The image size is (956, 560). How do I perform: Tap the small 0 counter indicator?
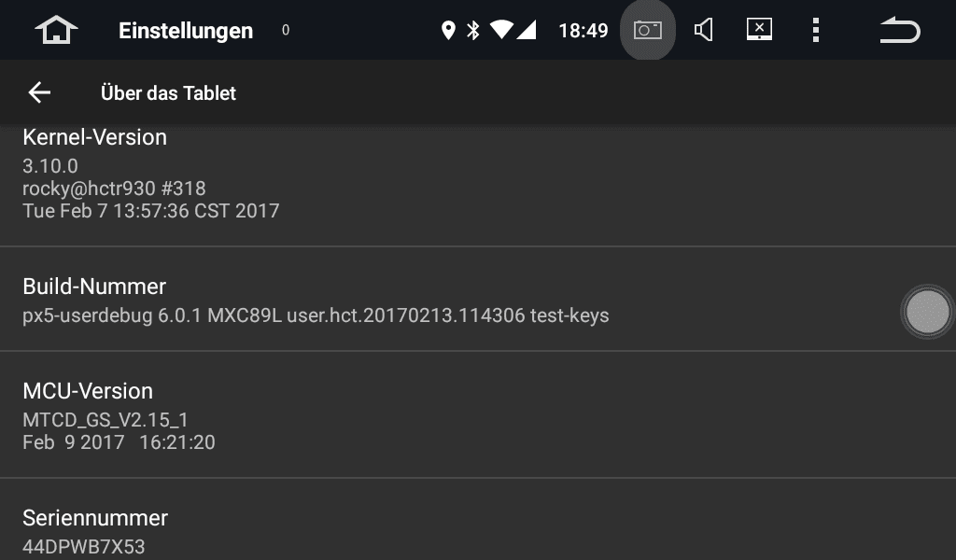click(286, 30)
